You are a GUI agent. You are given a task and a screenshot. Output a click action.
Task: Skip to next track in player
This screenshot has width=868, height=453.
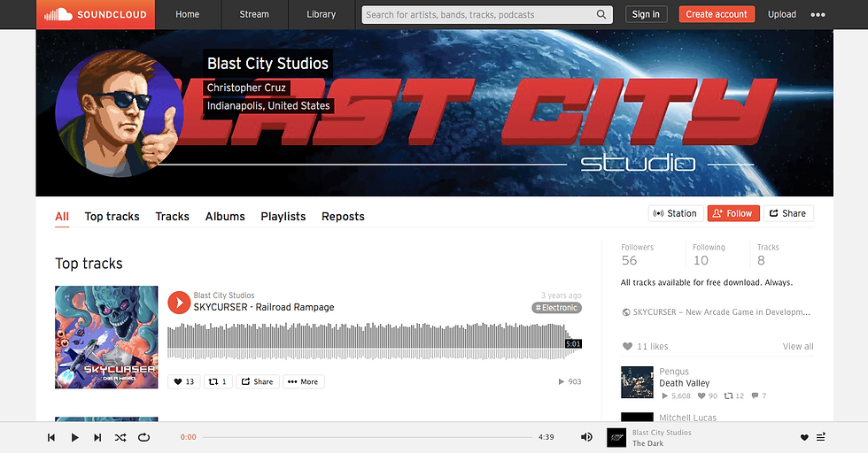(97, 437)
